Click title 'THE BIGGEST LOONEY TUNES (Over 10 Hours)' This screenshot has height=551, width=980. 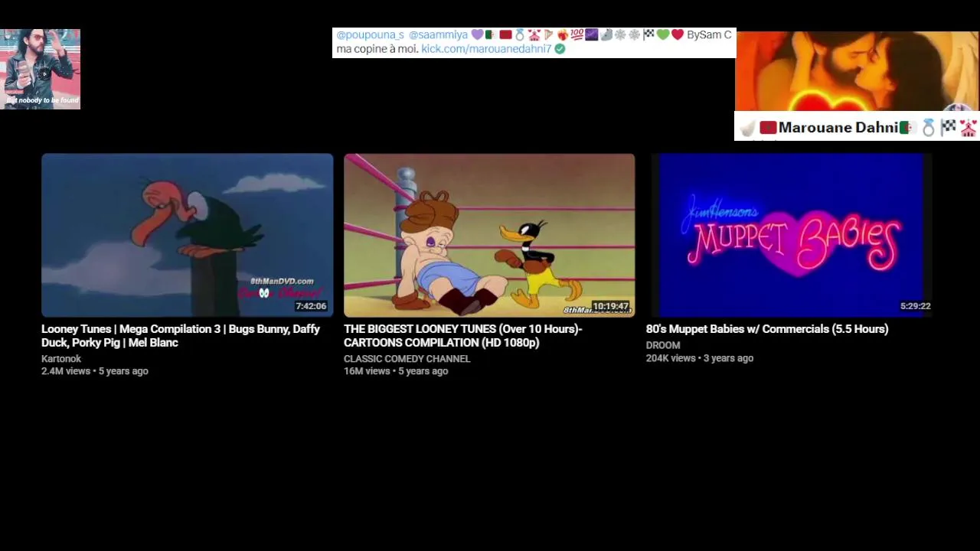click(x=463, y=336)
